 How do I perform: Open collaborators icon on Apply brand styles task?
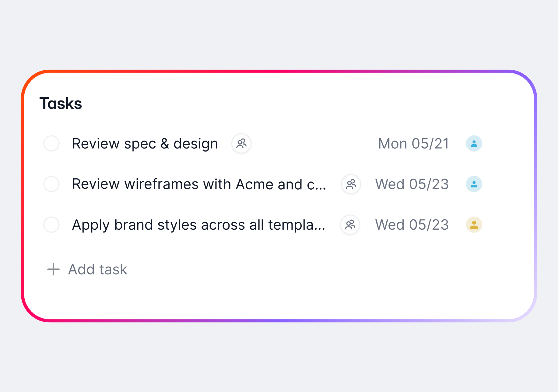[350, 225]
